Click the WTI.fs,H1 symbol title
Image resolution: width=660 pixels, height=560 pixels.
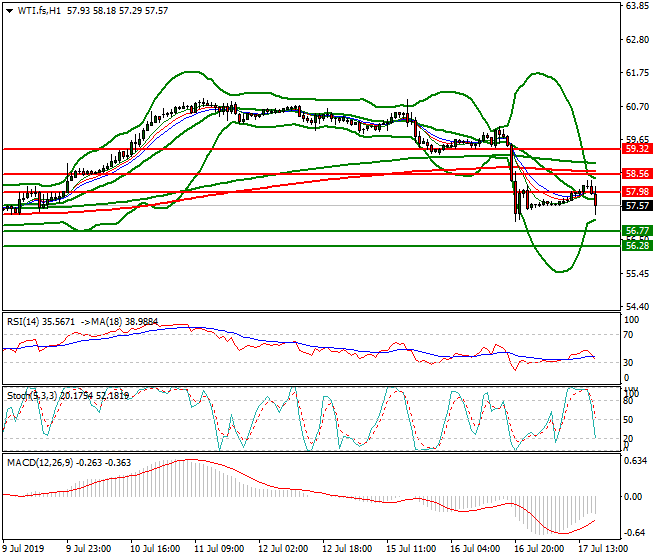click(x=37, y=10)
